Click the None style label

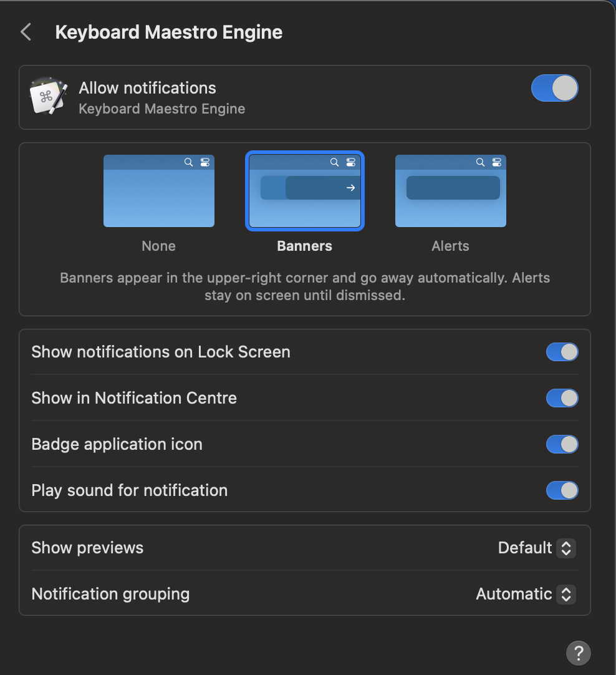[159, 246]
